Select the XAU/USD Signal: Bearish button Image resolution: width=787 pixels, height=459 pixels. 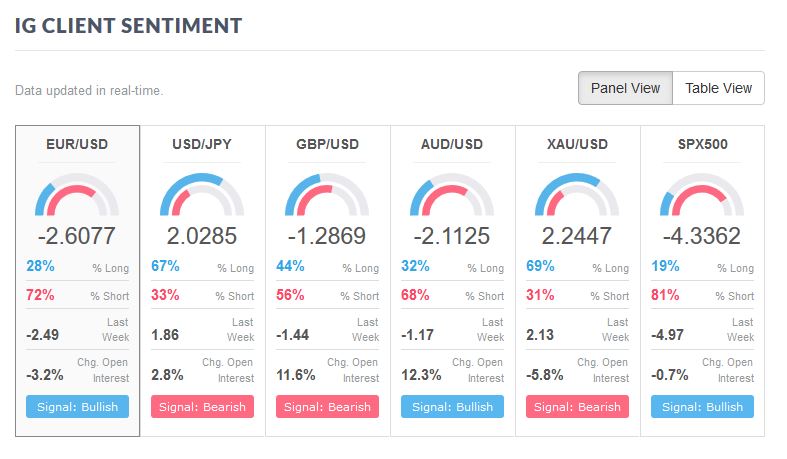pos(577,407)
